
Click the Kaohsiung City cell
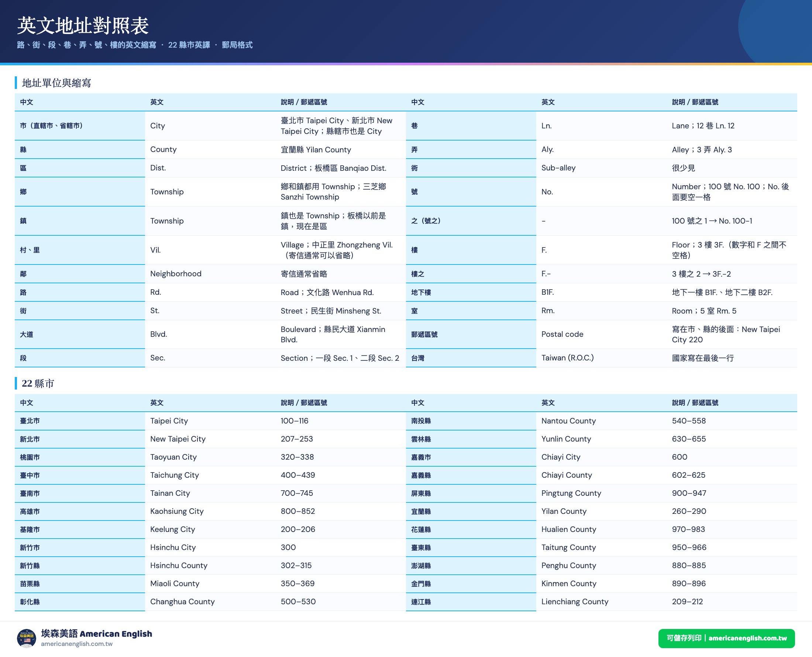tap(210, 511)
